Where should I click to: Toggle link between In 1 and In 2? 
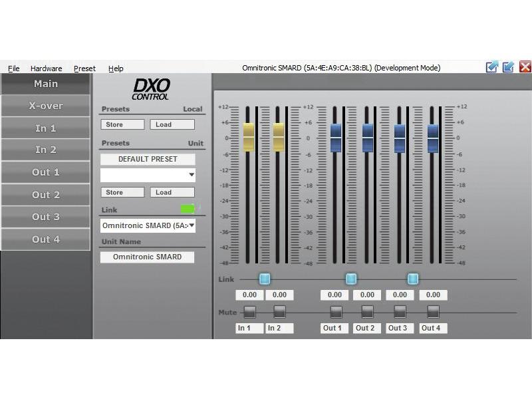pyautogui.click(x=265, y=279)
